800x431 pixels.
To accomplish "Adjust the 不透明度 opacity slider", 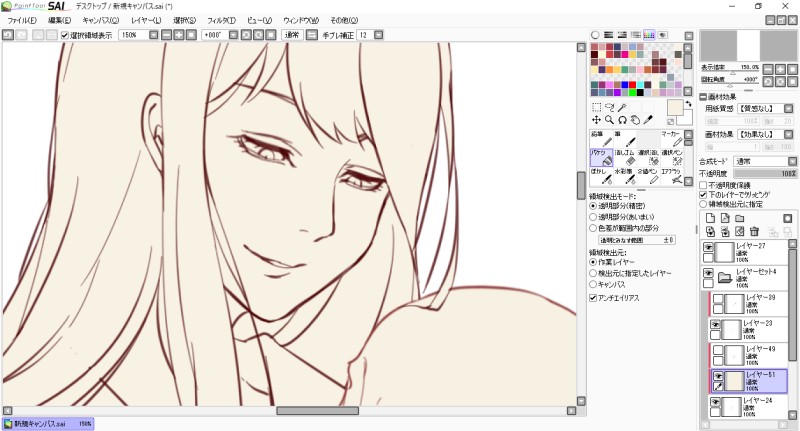I will [765, 173].
